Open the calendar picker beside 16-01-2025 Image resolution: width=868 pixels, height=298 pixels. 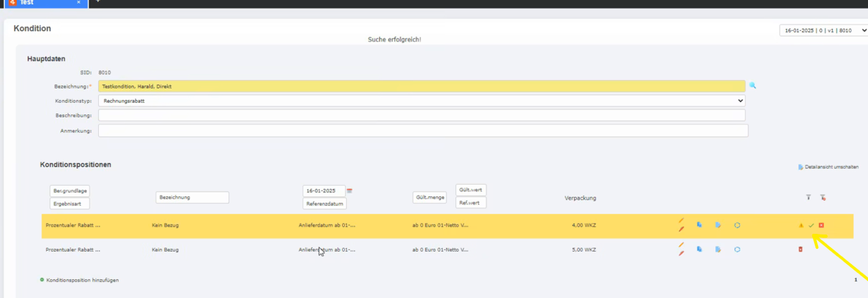click(350, 191)
